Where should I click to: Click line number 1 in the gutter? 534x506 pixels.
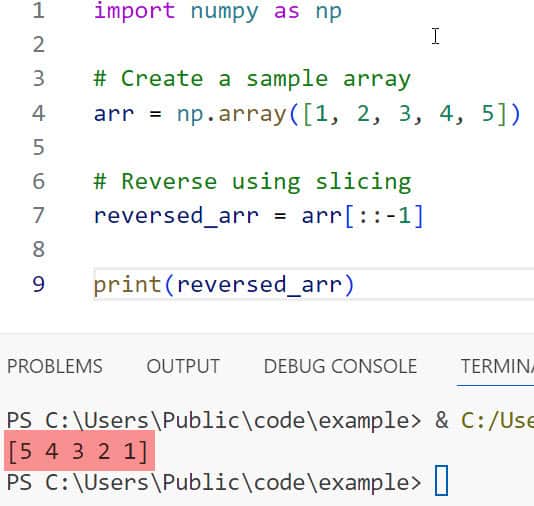click(38, 11)
